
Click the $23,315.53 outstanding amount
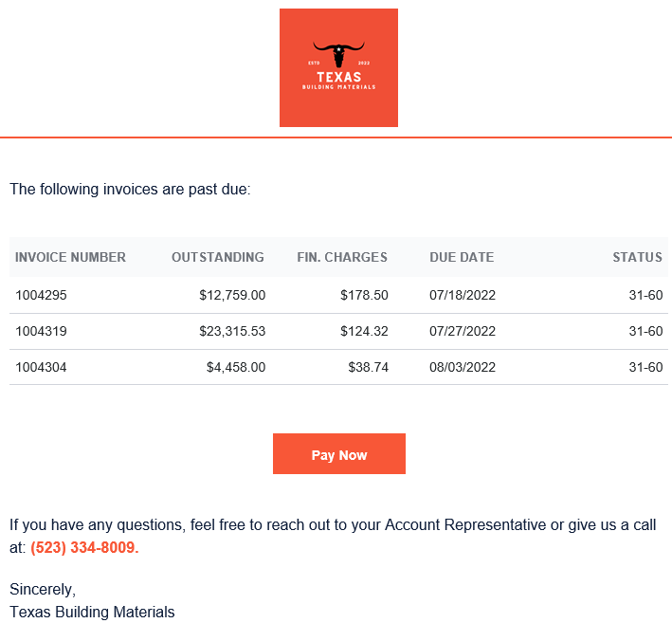coord(232,332)
